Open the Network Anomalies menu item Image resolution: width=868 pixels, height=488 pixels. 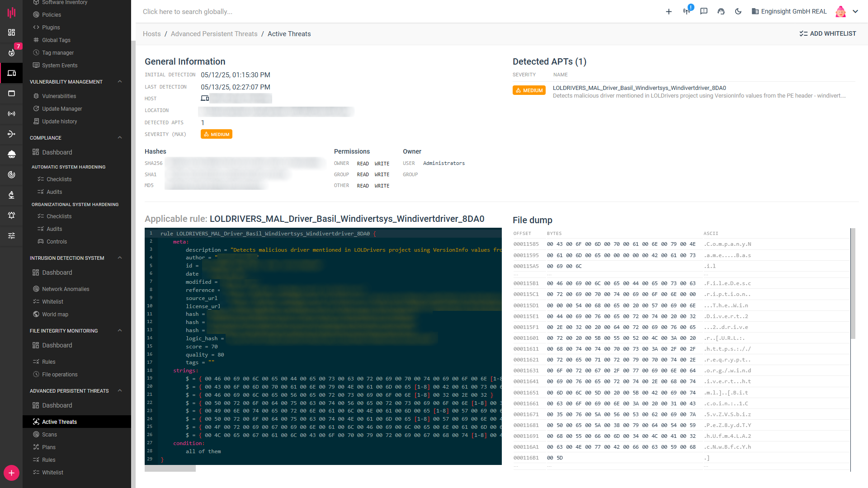tap(66, 289)
